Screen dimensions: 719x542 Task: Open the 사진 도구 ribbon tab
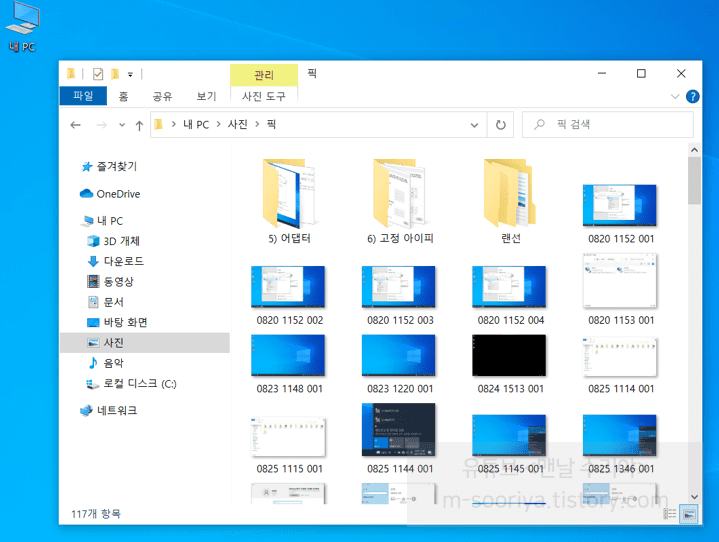tap(264, 96)
